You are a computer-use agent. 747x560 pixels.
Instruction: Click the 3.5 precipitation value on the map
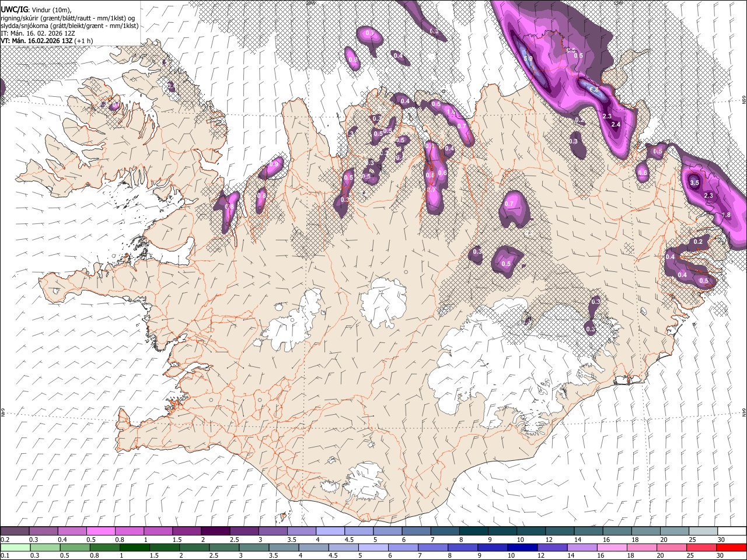click(x=694, y=183)
